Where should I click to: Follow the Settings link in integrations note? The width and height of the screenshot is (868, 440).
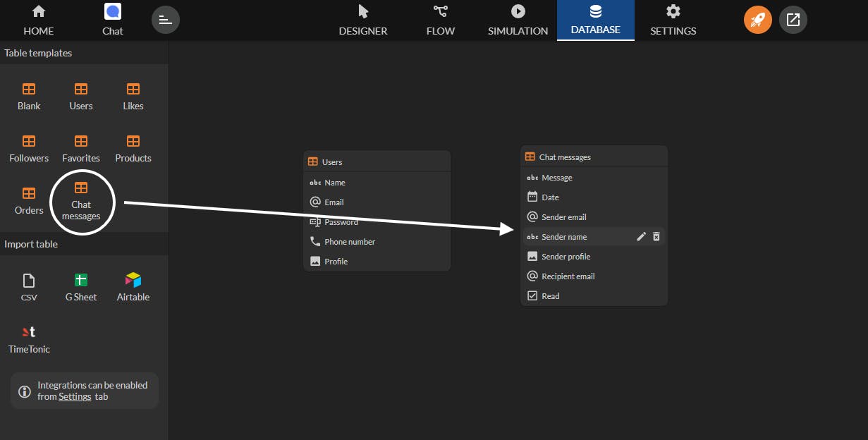(75, 396)
